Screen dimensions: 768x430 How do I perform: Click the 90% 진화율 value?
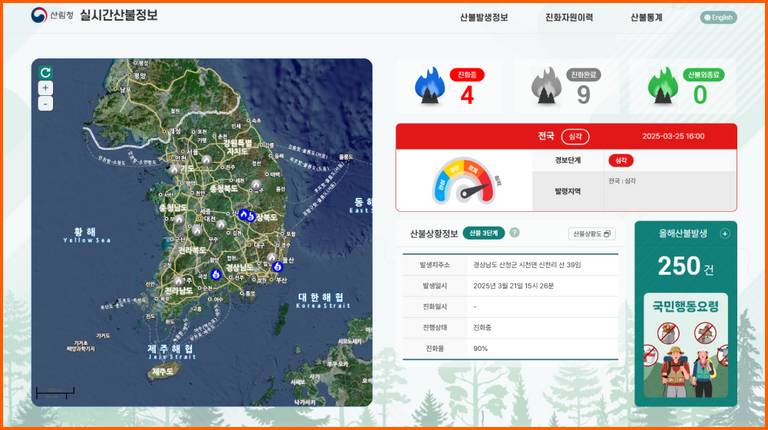coord(480,349)
